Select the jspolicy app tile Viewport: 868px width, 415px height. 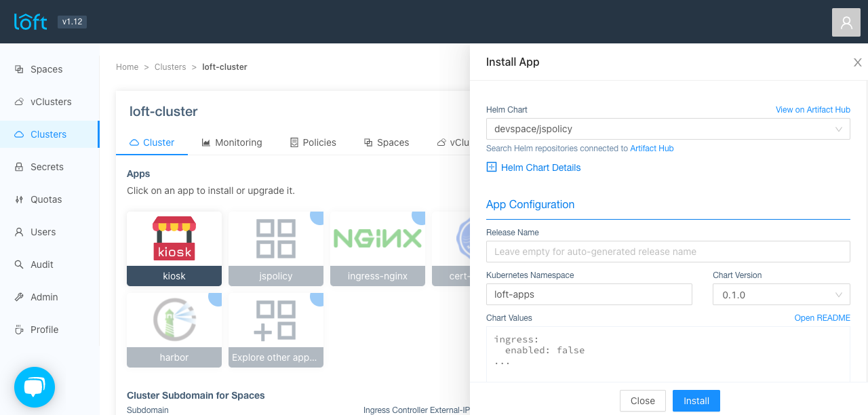(x=275, y=248)
